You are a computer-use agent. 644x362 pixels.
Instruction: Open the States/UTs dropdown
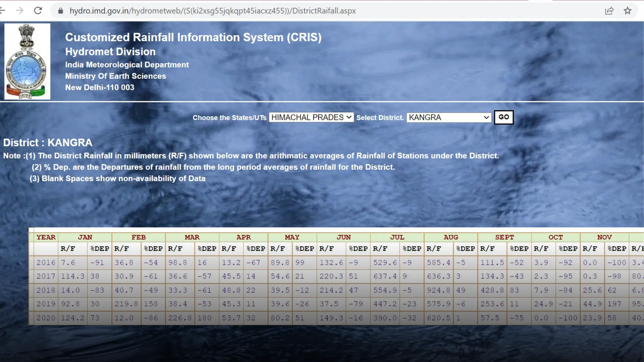tap(311, 117)
